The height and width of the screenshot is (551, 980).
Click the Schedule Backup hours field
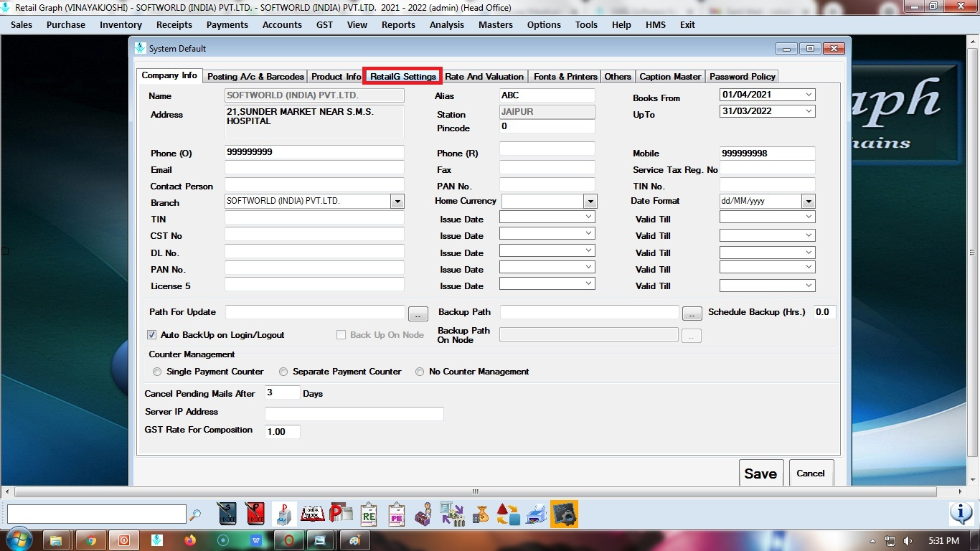825,312
